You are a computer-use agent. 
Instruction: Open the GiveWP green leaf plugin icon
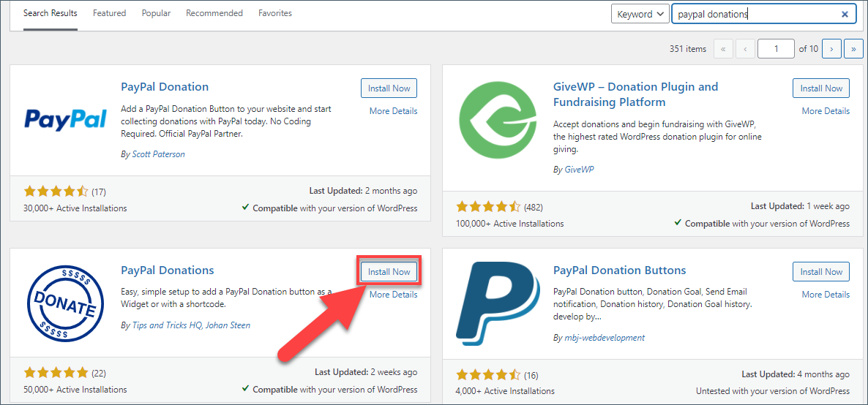click(x=498, y=119)
